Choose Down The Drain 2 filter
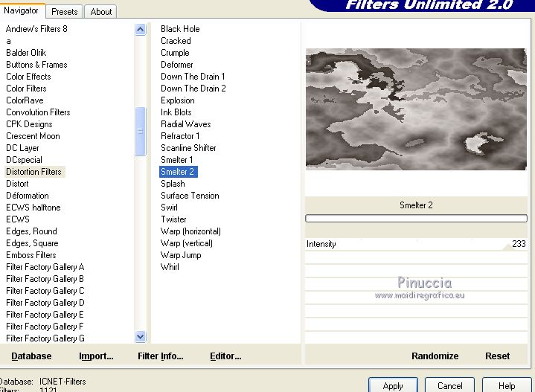The height and width of the screenshot is (392, 535). click(193, 89)
